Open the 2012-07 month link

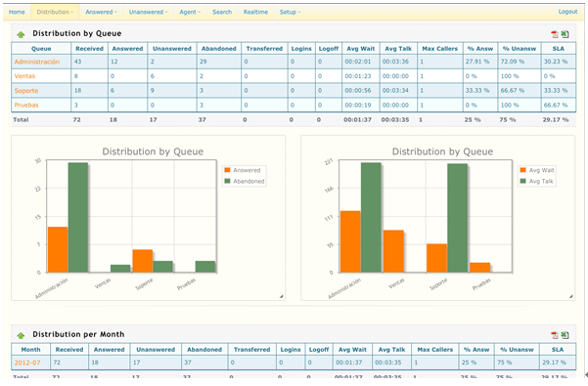[x=27, y=363]
